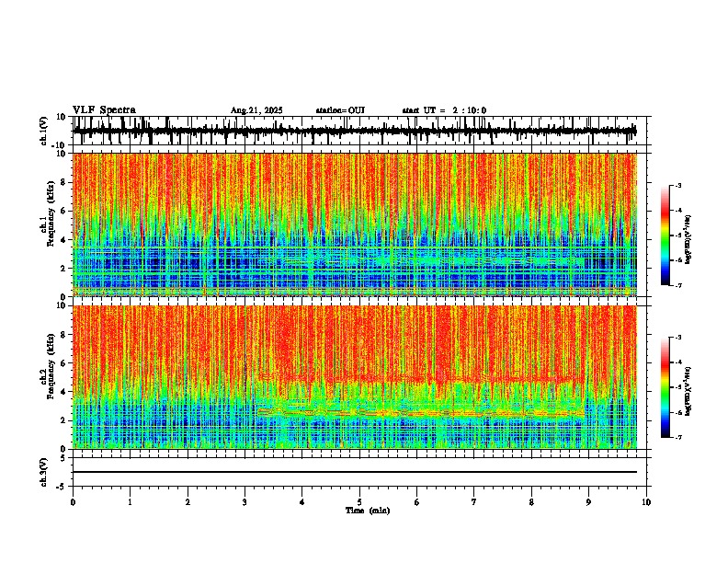Click the 'Time (min)' x-axis label

pyautogui.click(x=368, y=511)
